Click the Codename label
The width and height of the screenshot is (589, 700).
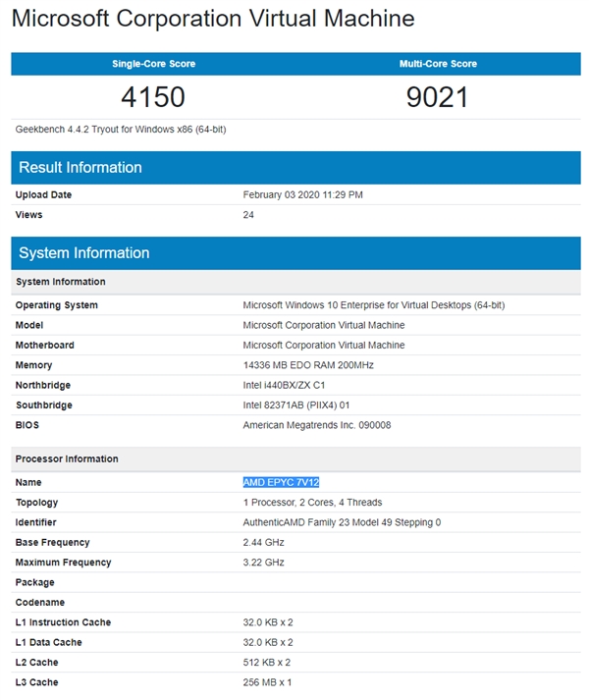pos(39,602)
